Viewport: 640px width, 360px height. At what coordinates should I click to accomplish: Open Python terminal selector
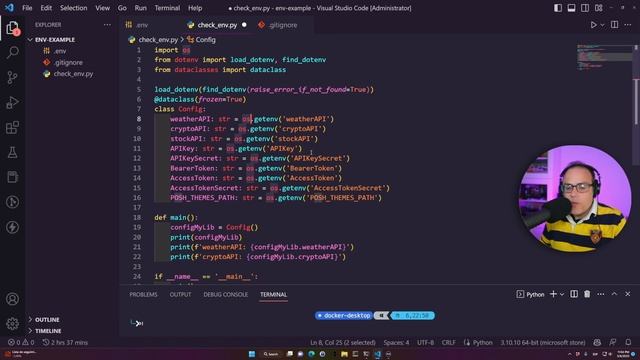(530, 294)
